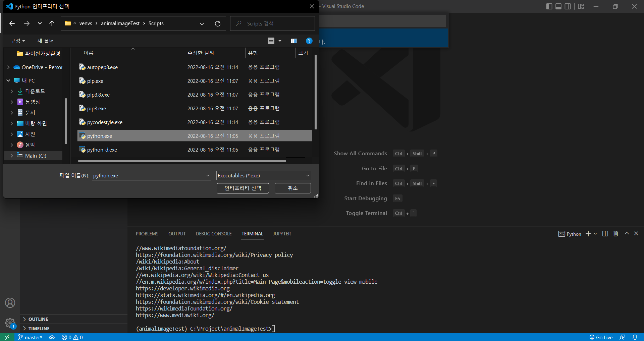
Task: Close the terminal panel
Action: (636, 233)
